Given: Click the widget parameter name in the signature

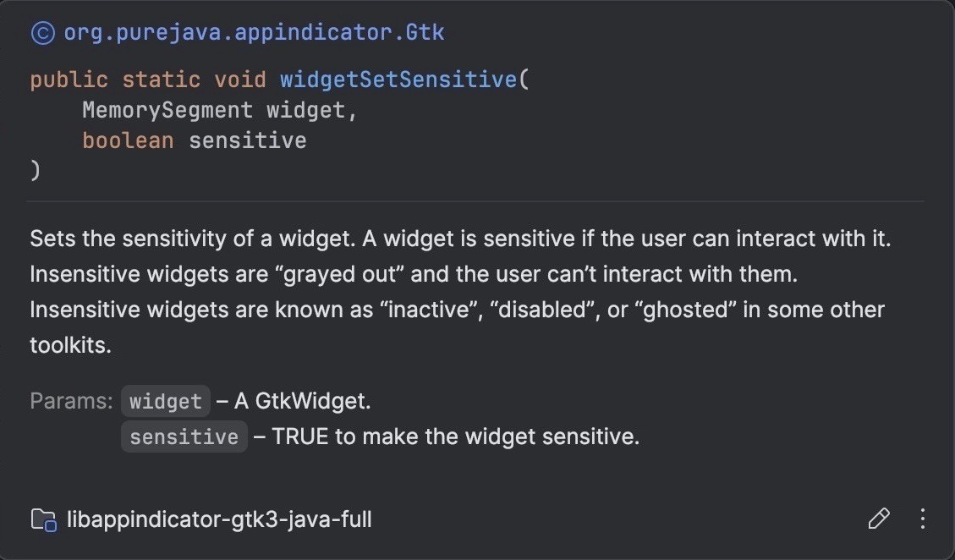Looking at the screenshot, I should pos(305,110).
